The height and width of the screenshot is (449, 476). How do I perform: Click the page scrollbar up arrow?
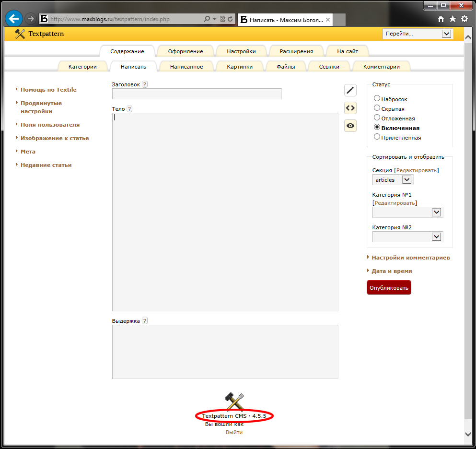pos(468,37)
